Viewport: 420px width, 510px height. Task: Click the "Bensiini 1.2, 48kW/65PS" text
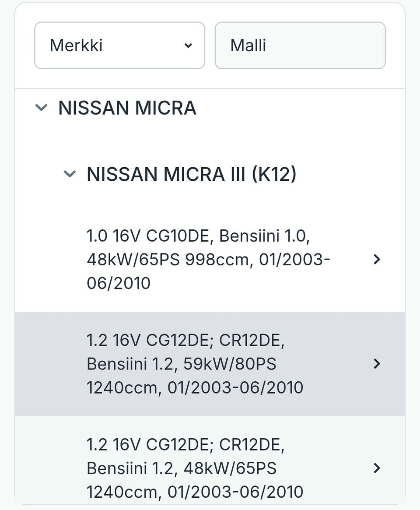(x=182, y=468)
